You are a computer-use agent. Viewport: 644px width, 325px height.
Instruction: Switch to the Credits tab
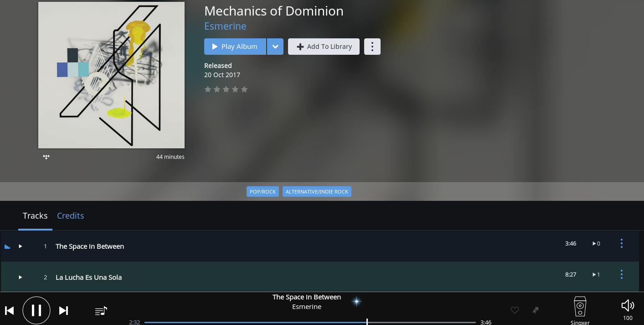[70, 215]
